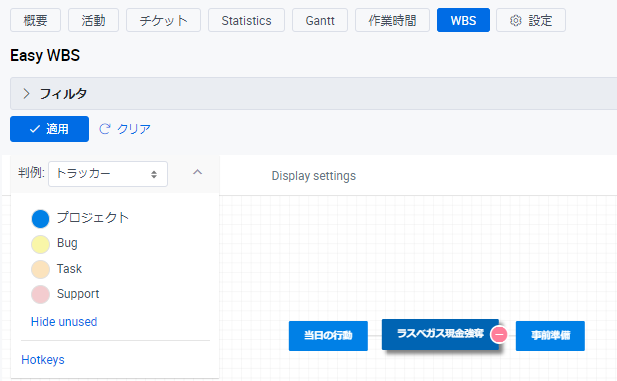Viewport: 617px width, 381px height.
Task: Click the gear icon in 設定 tab
Action: pyautogui.click(x=515, y=20)
